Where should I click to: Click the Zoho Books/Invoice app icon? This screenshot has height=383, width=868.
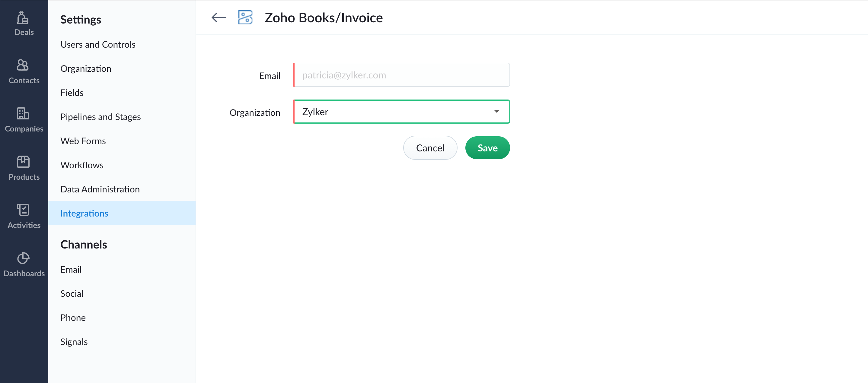coord(245,17)
